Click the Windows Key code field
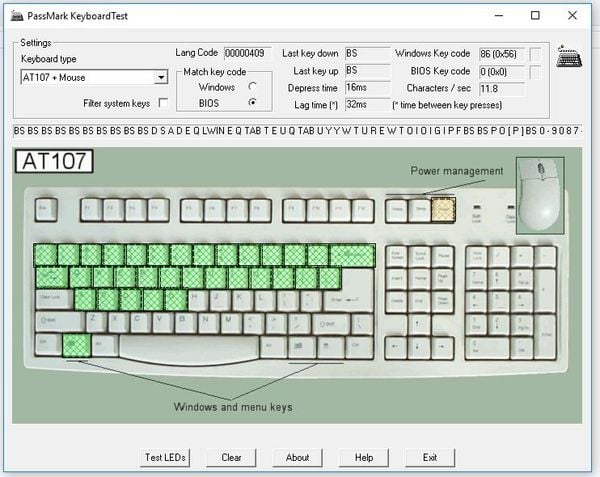Screen dimensions: 600x477 tap(502, 54)
